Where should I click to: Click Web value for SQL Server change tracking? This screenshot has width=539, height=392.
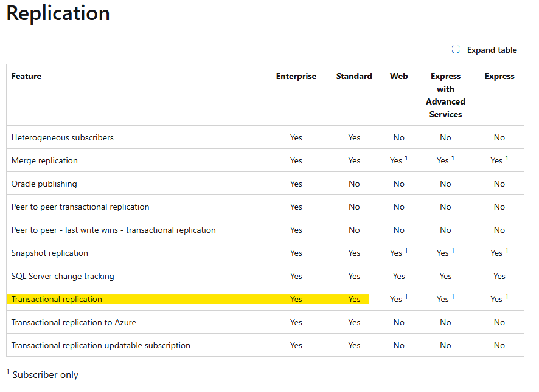click(x=398, y=276)
